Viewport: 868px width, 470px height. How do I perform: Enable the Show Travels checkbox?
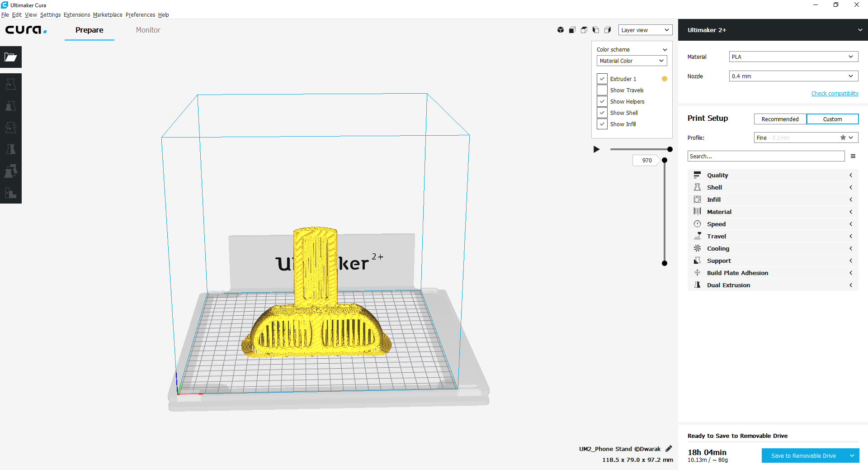point(602,90)
